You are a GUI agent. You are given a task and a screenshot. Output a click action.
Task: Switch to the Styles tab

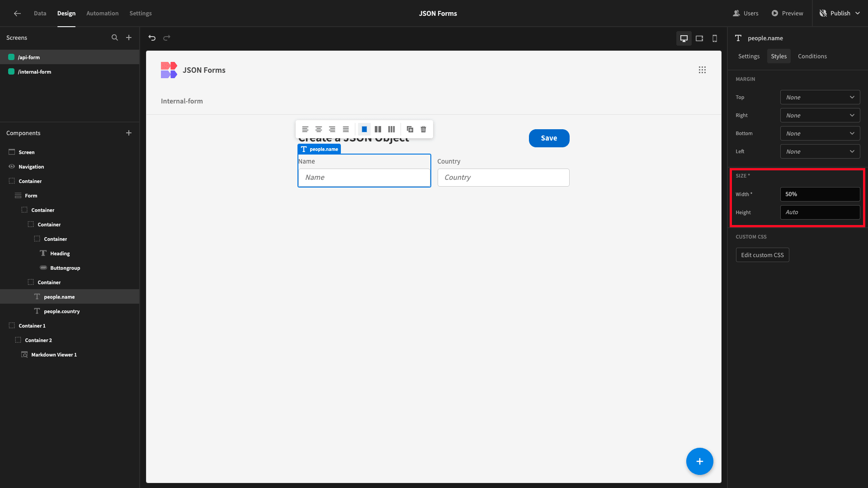tap(778, 56)
